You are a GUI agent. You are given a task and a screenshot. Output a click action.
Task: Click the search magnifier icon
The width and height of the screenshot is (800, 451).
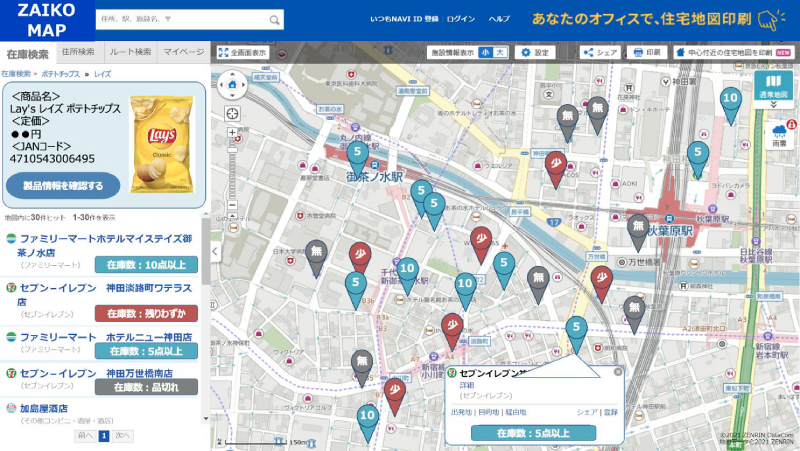(275, 20)
